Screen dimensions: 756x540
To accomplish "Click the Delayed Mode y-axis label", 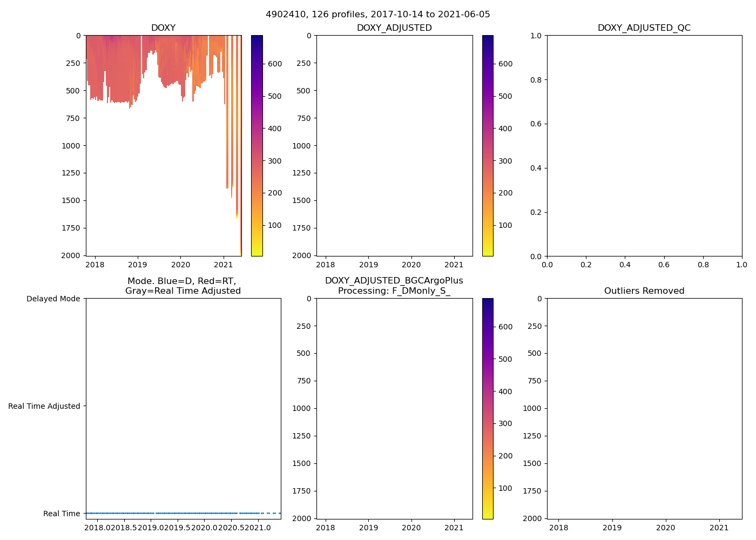I will (x=53, y=299).
